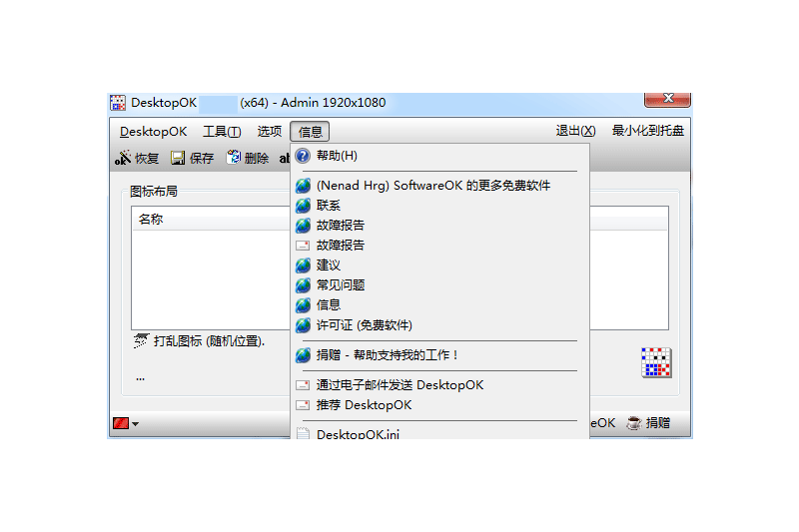Click globe icon beside 许可证

[303, 324]
